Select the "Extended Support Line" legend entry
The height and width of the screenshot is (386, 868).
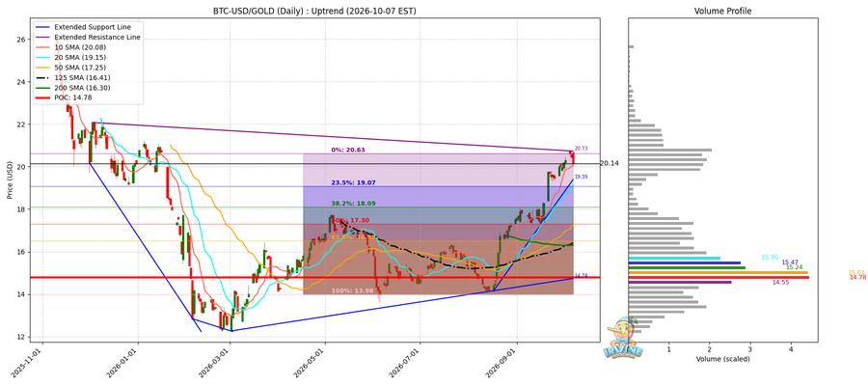[90, 26]
